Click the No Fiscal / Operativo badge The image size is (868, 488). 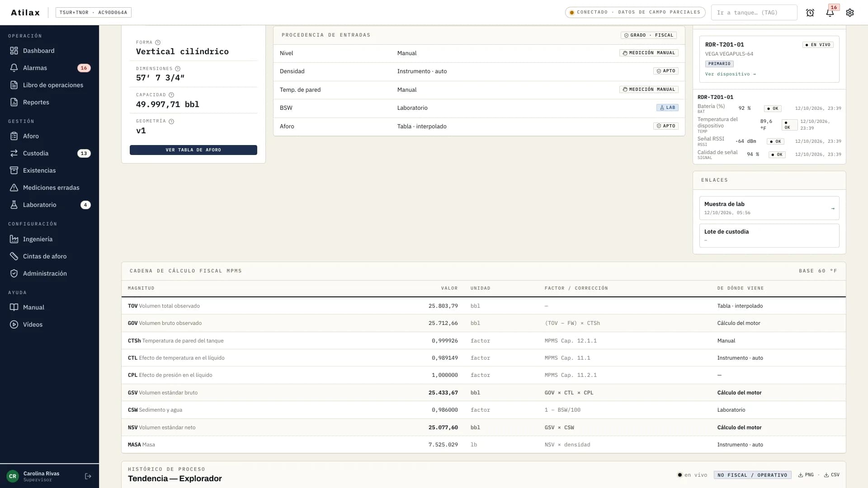tap(752, 475)
